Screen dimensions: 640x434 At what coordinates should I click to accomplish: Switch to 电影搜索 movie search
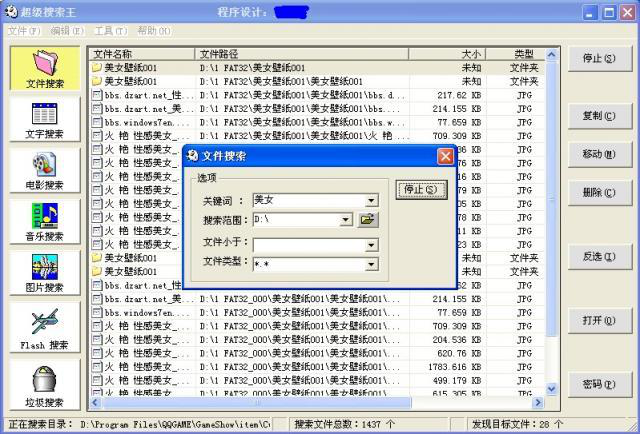pyautogui.click(x=45, y=171)
